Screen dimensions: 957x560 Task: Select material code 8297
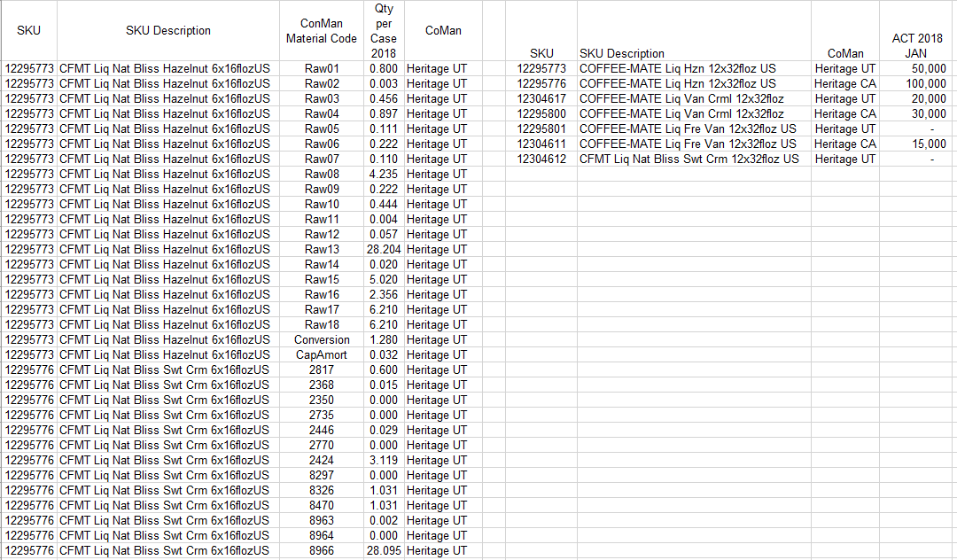click(322, 475)
